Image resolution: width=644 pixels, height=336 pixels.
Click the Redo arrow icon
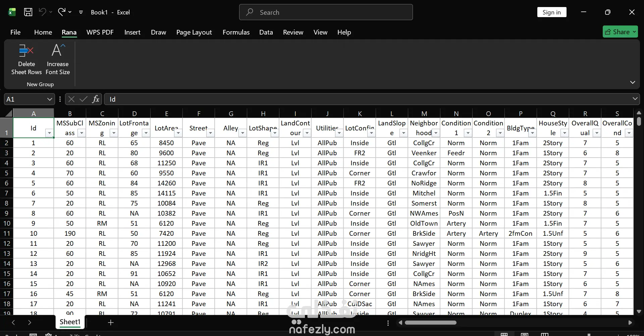tap(61, 12)
